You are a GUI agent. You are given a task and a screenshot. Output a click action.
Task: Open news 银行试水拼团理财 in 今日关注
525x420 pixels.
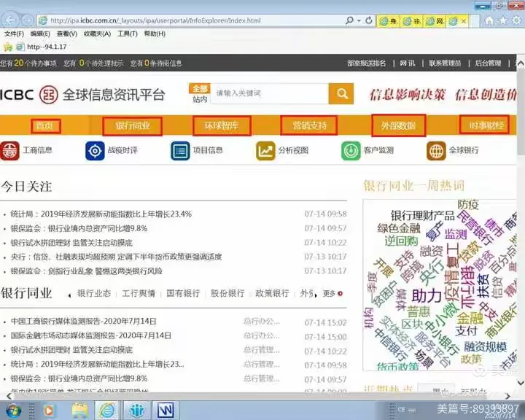tap(71, 243)
